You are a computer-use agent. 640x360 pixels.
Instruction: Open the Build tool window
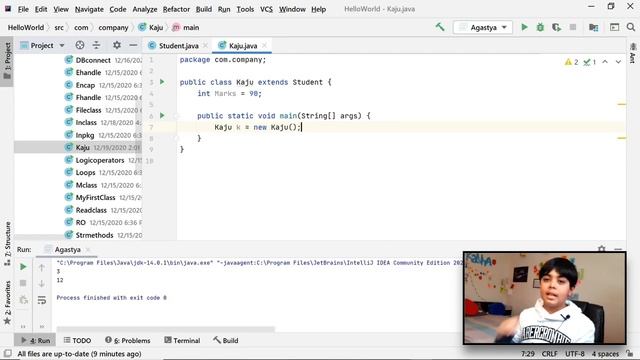pos(226,340)
